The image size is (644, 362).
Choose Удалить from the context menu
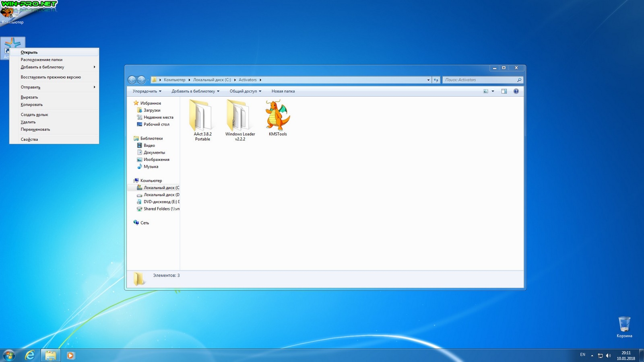click(x=54, y=122)
